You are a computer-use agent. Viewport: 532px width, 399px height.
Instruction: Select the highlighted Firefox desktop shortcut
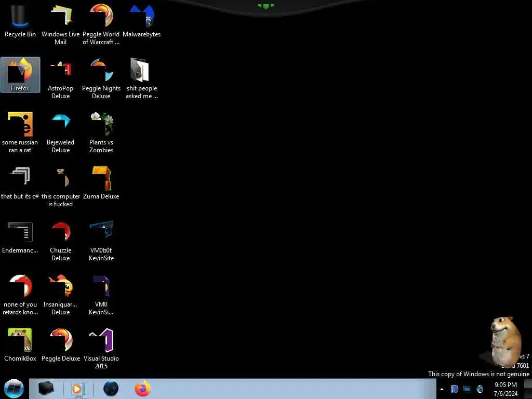(x=20, y=75)
